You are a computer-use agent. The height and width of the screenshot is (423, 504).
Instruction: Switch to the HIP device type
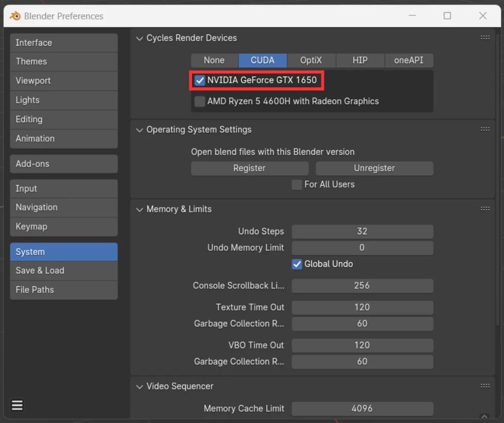point(360,60)
